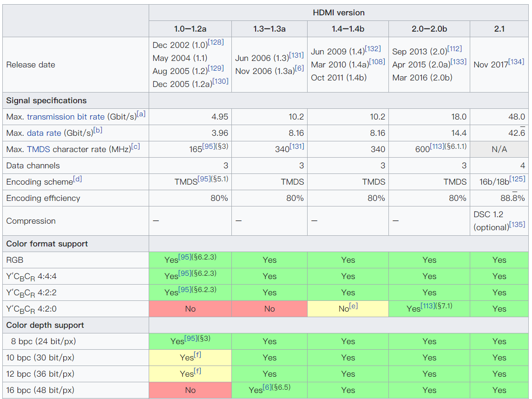Open reference [135] beside DSC 1.2 (optional)
Image resolution: width=532 pixels, height=399 pixels.
pos(517,224)
